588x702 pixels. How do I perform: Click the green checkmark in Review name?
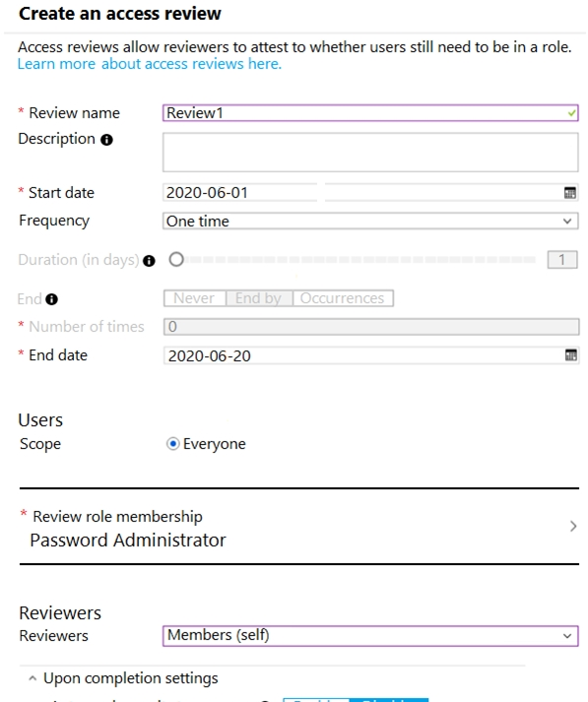click(x=571, y=113)
